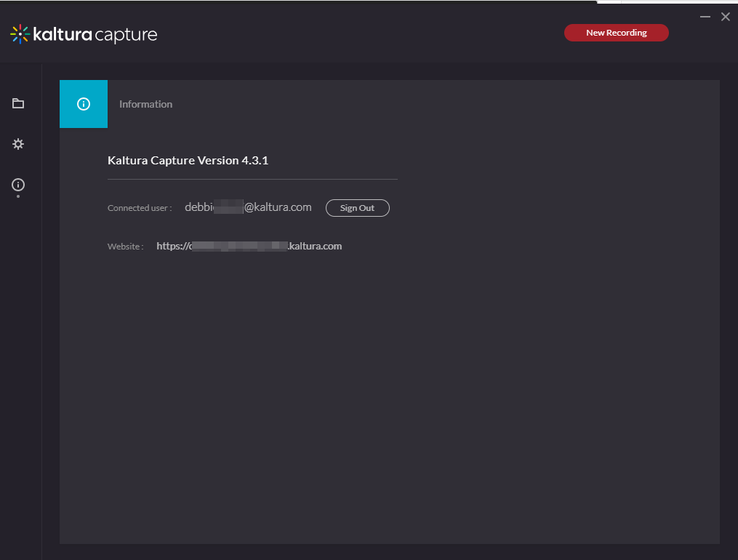Start a New Recording
This screenshot has height=560, width=738.
coord(616,33)
